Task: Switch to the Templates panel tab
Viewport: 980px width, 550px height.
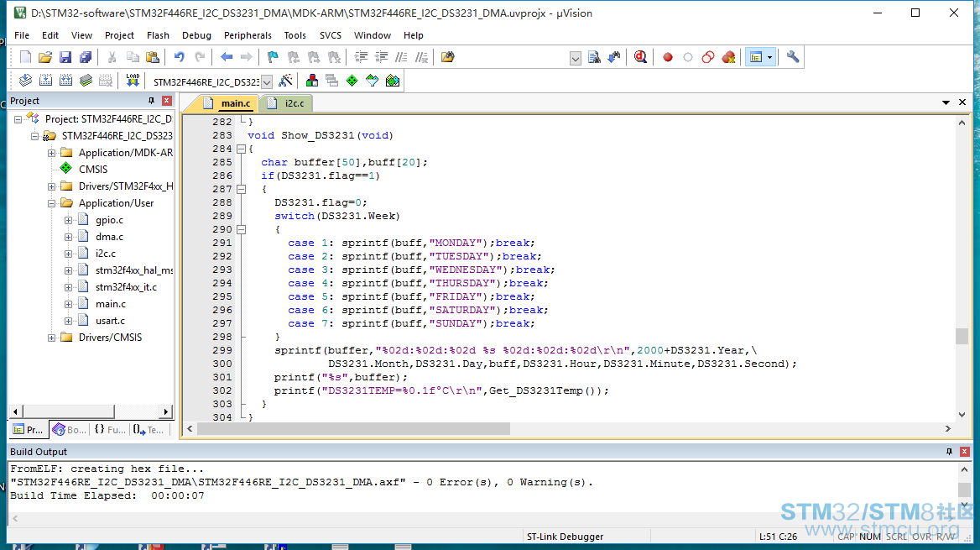Action: pyautogui.click(x=149, y=430)
